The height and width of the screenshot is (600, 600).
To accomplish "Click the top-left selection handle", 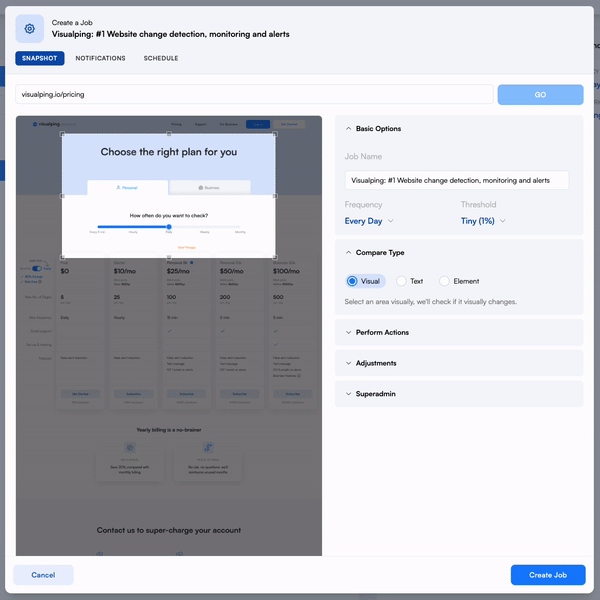I will tap(62, 134).
